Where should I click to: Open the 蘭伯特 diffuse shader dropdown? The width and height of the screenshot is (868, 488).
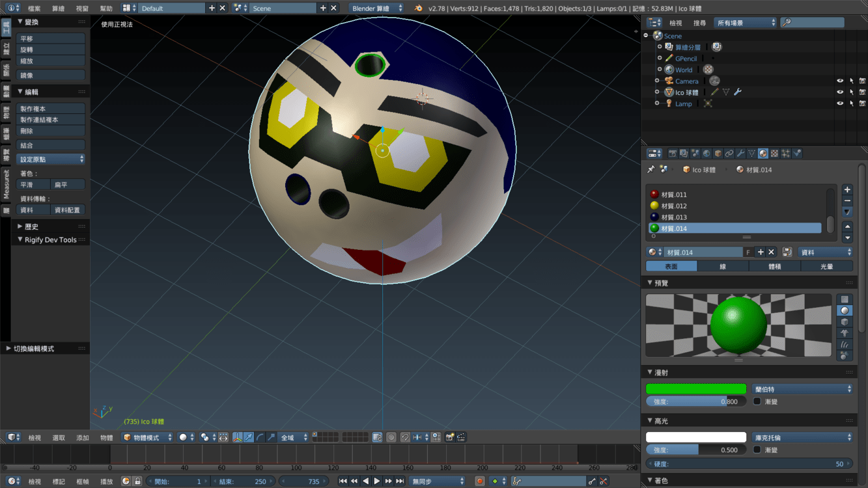click(x=802, y=389)
